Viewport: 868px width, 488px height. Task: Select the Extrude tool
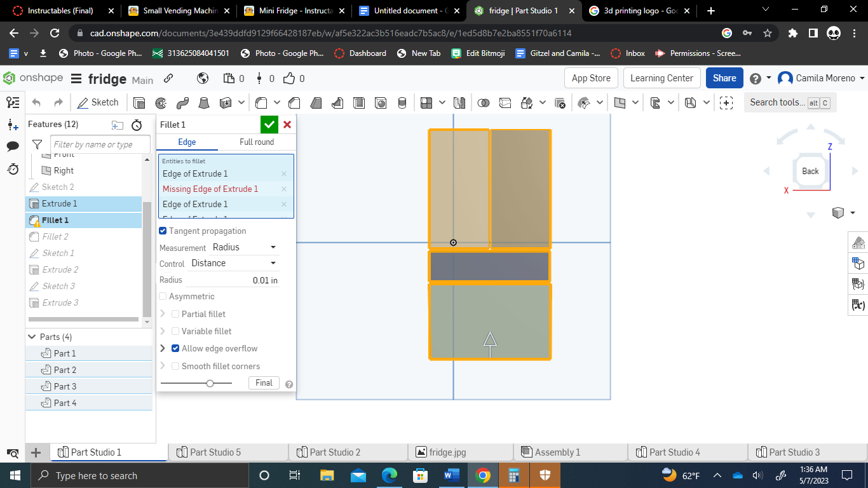click(138, 102)
